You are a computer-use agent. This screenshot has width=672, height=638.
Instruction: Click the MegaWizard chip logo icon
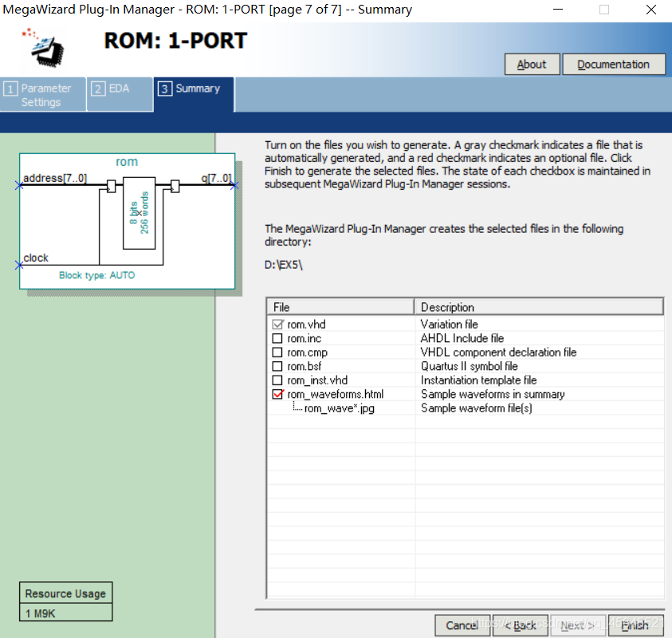pos(44,48)
